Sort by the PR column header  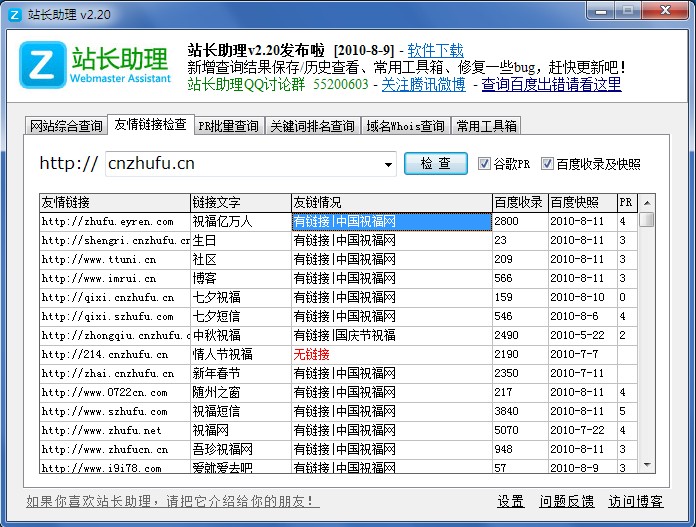coord(628,202)
